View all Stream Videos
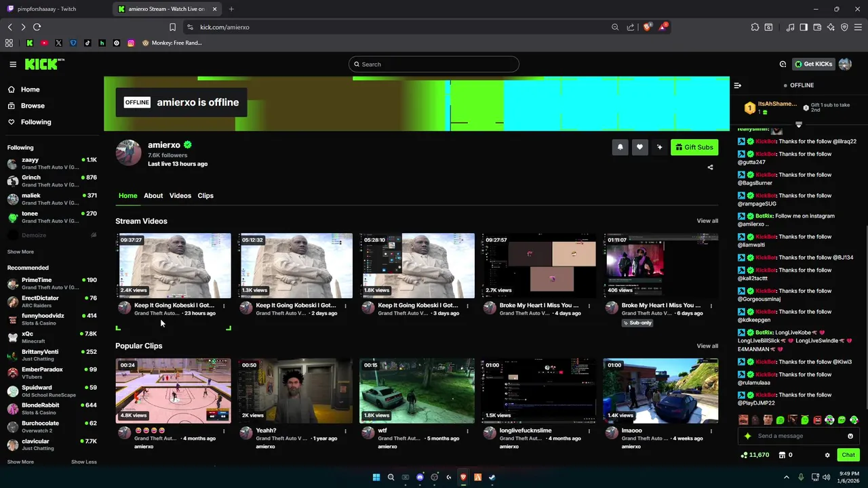This screenshot has height=488, width=868. point(707,221)
